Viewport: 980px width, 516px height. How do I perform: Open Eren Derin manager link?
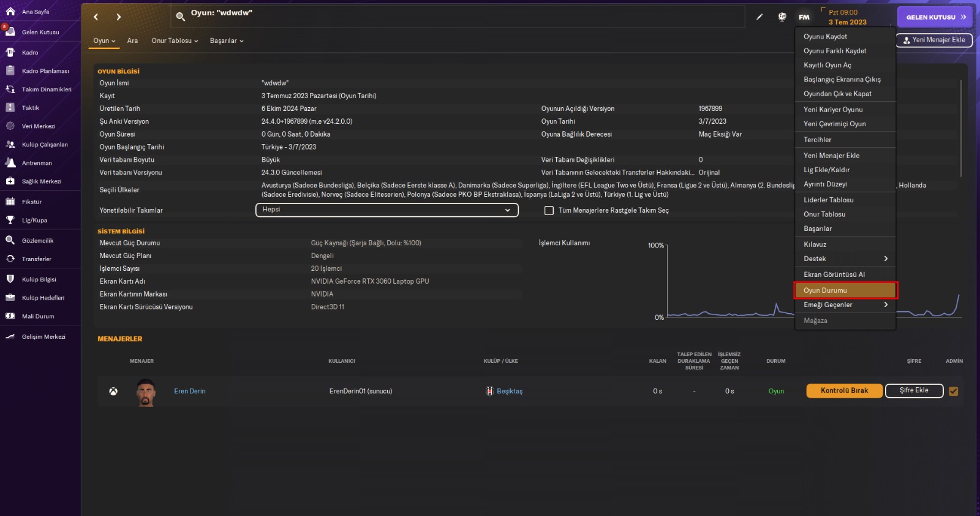(x=190, y=392)
